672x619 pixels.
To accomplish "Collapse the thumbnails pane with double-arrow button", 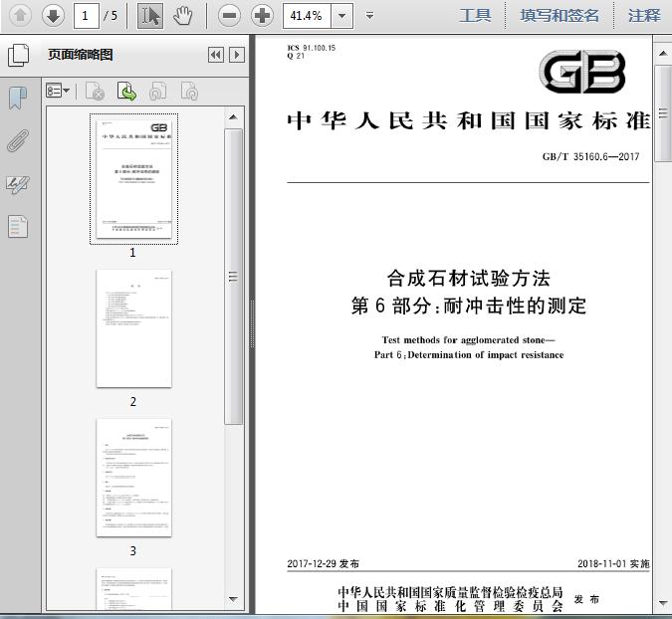I will (216, 55).
